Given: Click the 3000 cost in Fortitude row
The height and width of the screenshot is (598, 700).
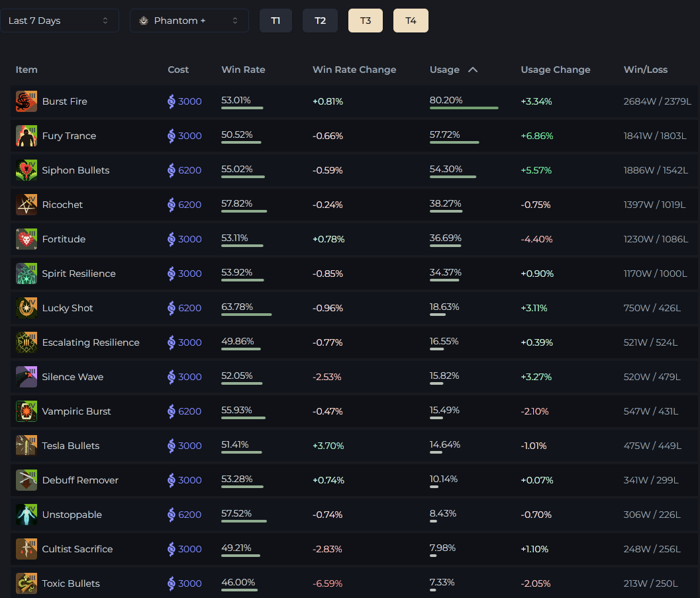Looking at the screenshot, I should pos(189,239).
